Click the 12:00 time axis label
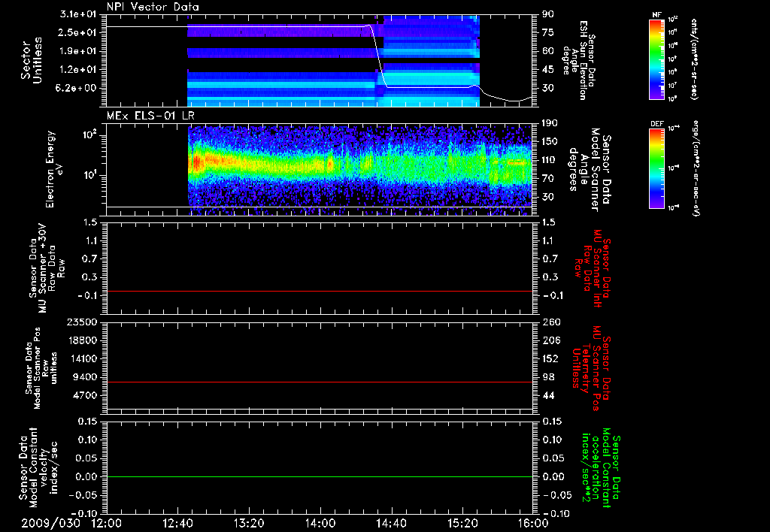 [x=107, y=523]
